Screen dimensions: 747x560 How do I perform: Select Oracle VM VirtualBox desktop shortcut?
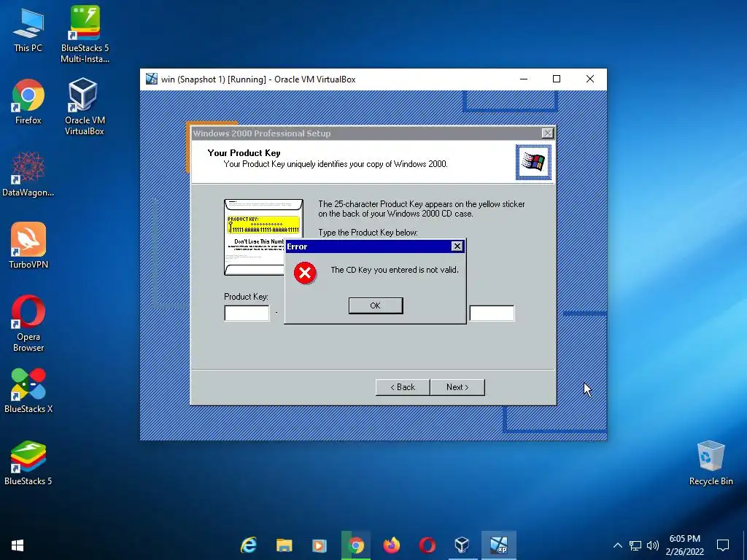tap(85, 106)
